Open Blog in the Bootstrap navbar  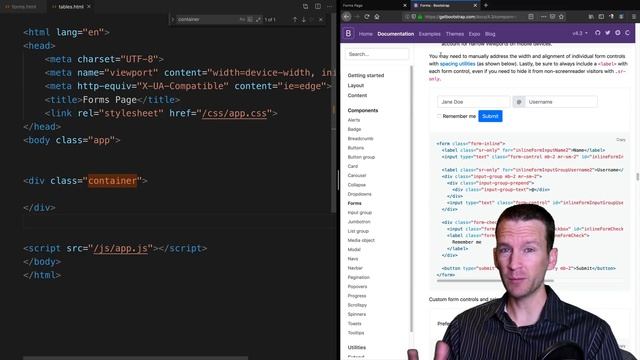(x=490, y=34)
